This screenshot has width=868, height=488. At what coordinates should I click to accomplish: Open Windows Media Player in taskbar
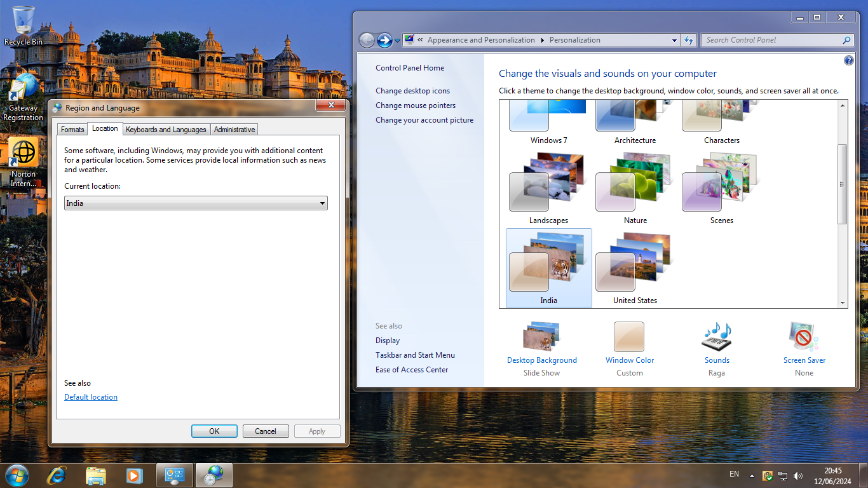(134, 475)
